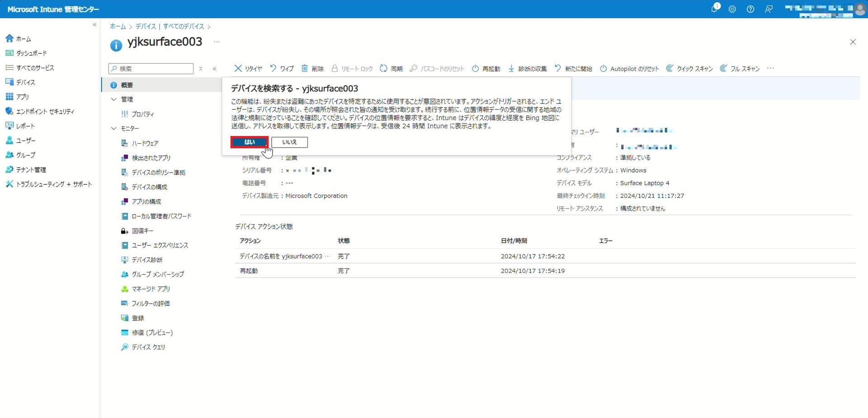Open テナント管理 in left navigation
The width and height of the screenshot is (868, 418).
point(26,169)
